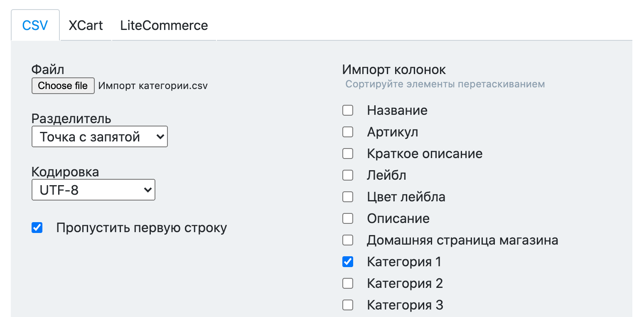
Task: Enable the Лейбл checkbox
Action: pyautogui.click(x=348, y=175)
